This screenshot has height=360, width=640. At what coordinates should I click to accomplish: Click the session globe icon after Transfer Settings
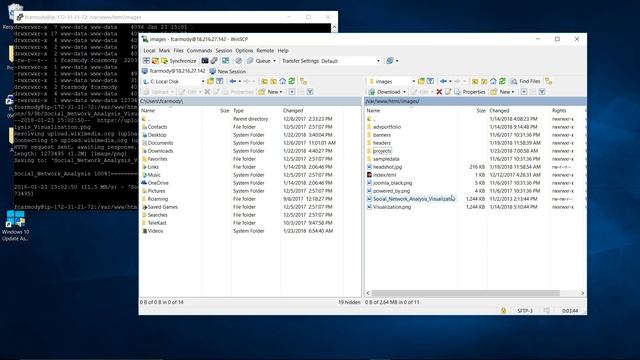(390, 61)
